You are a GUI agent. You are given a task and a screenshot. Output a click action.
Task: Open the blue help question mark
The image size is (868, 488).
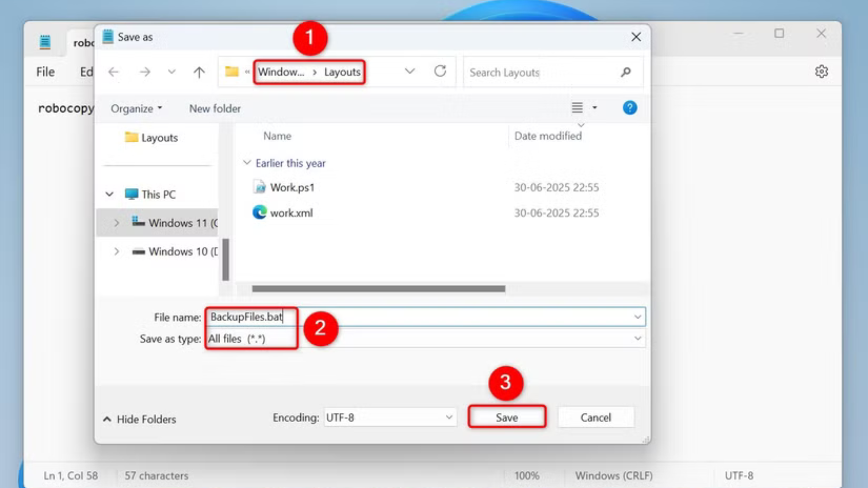pos(630,108)
